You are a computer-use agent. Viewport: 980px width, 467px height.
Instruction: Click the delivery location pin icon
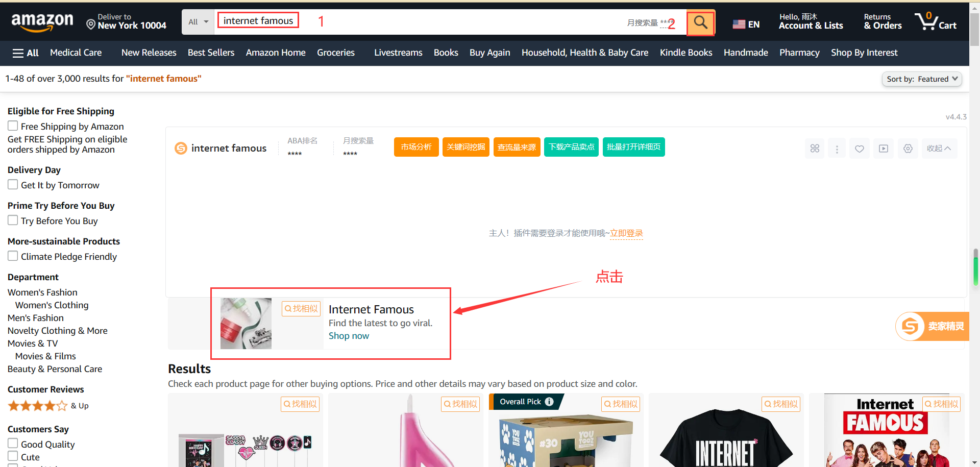(x=91, y=24)
